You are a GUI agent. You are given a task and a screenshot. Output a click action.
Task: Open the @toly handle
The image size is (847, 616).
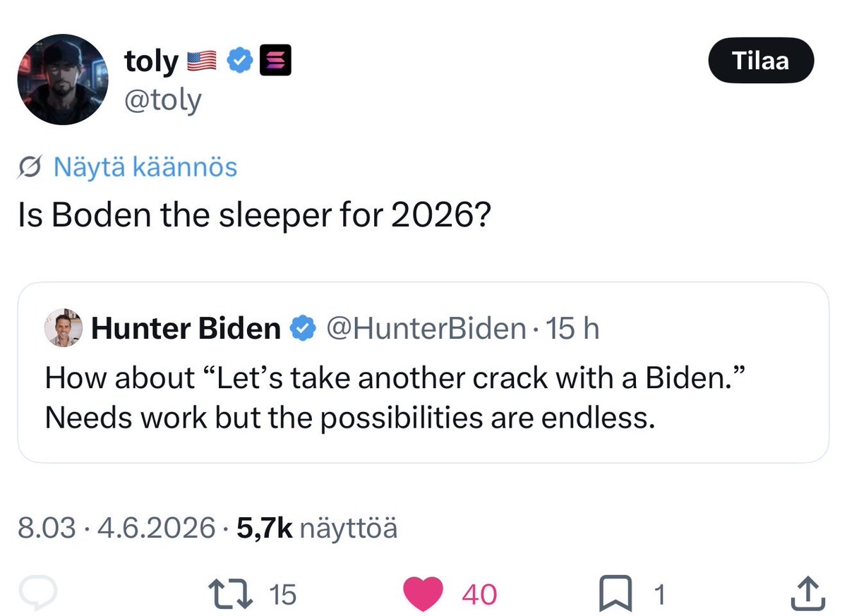point(163,99)
